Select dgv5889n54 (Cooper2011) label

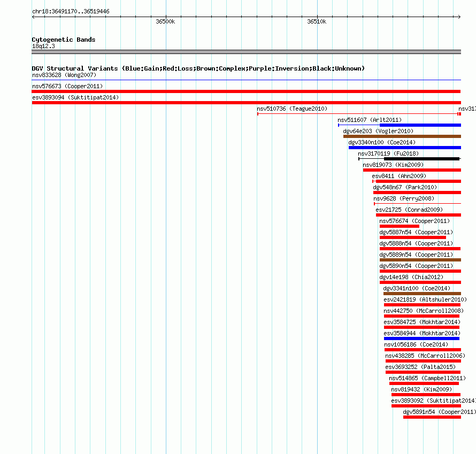pyautogui.click(x=416, y=255)
